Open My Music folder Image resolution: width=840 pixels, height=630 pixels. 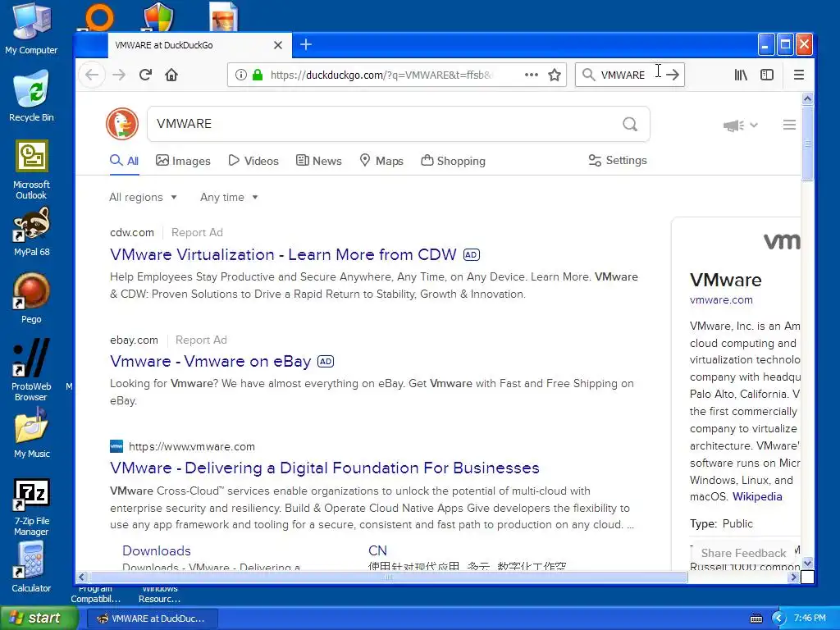(31, 433)
